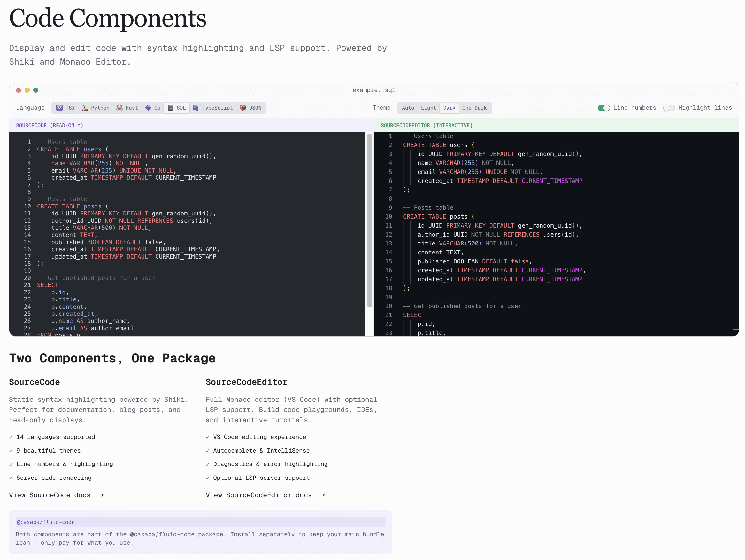Screen dimensions: 745x560
Task: Click the red window dot
Action: [19, 90]
